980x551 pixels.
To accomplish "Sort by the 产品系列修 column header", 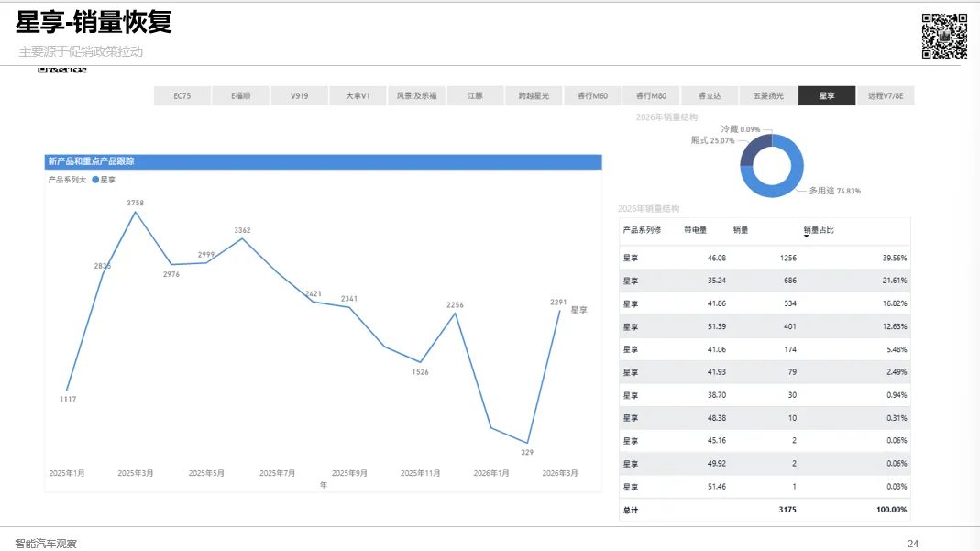I will [x=642, y=230].
